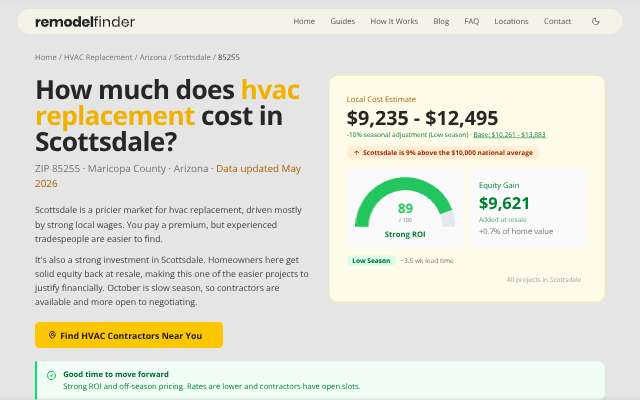This screenshot has height=400, width=640.
Task: Click '-10% seasonal adjustment (Low season)' text
Action: 407,135
